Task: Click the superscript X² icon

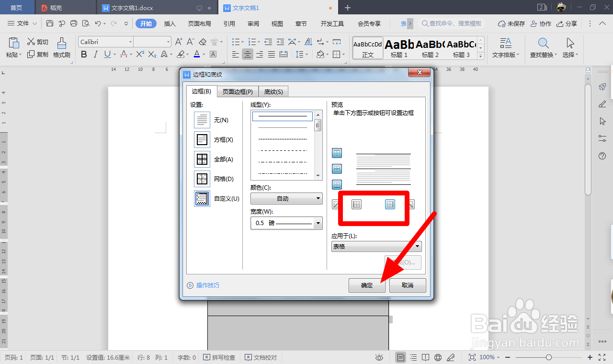Action: (140, 55)
